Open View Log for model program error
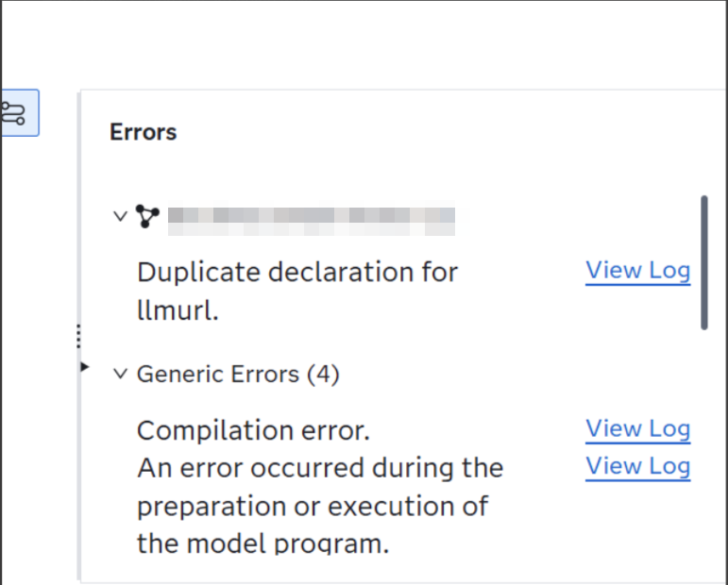Screen dimensions: 728x585 pos(637,466)
